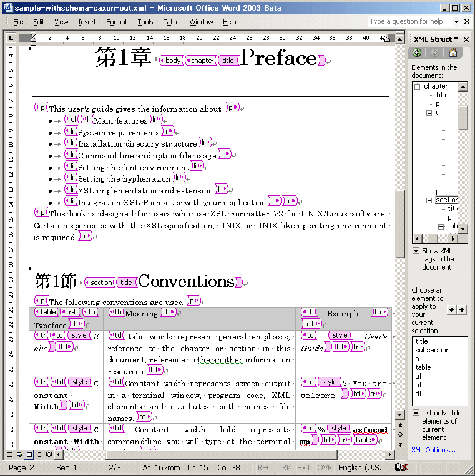Open the File menu
Image resolution: width=475 pixels, height=476 pixels.
pyautogui.click(x=18, y=22)
